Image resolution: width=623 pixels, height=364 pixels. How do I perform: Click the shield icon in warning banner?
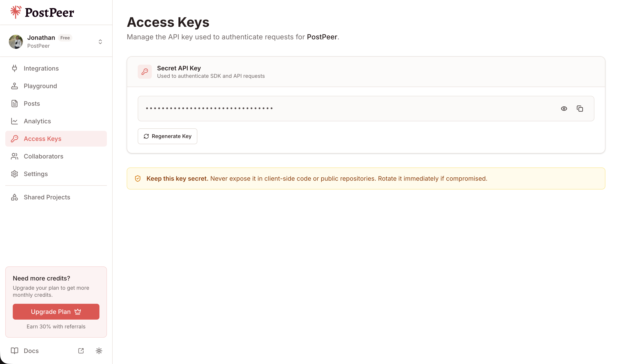point(138,178)
